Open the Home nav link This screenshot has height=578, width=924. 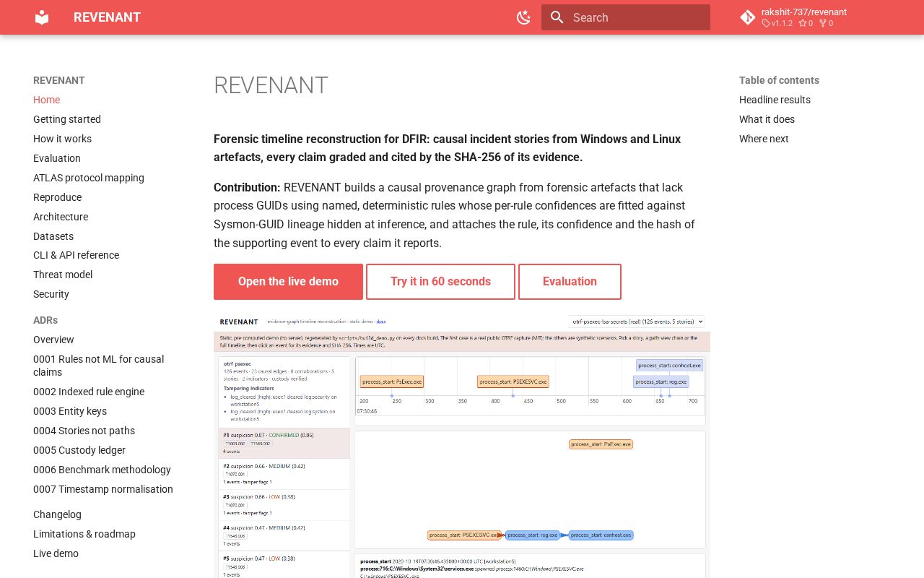click(46, 100)
